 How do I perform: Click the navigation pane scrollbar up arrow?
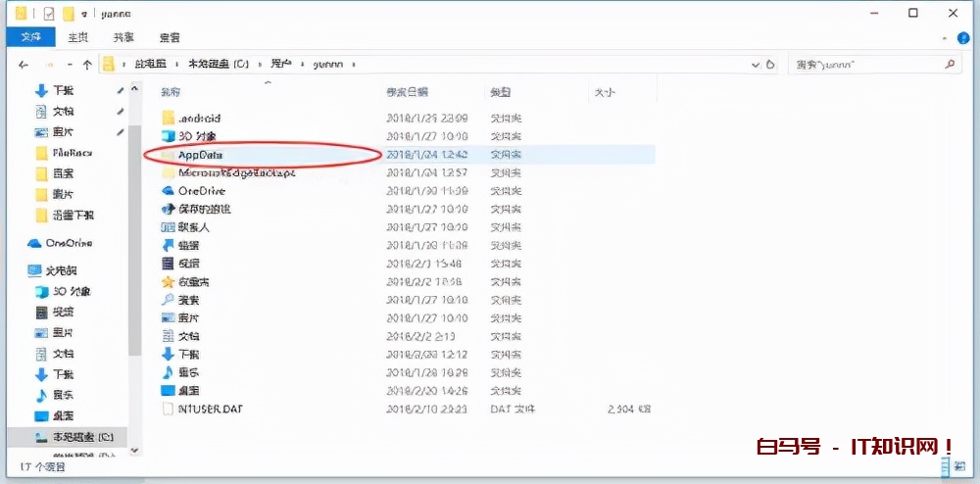[134, 89]
